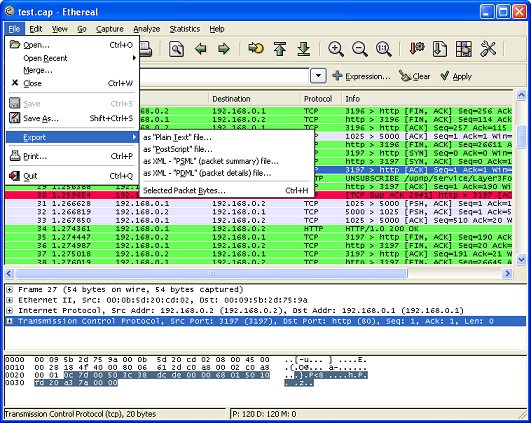Click the Print toolbar icon
531x423 pixels.
pos(146,49)
